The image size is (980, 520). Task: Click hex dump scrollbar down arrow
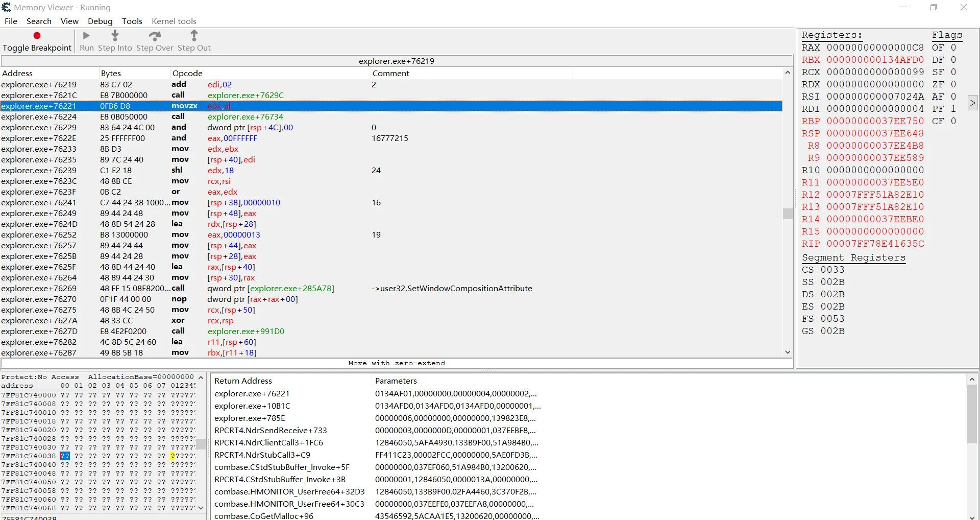point(201,508)
